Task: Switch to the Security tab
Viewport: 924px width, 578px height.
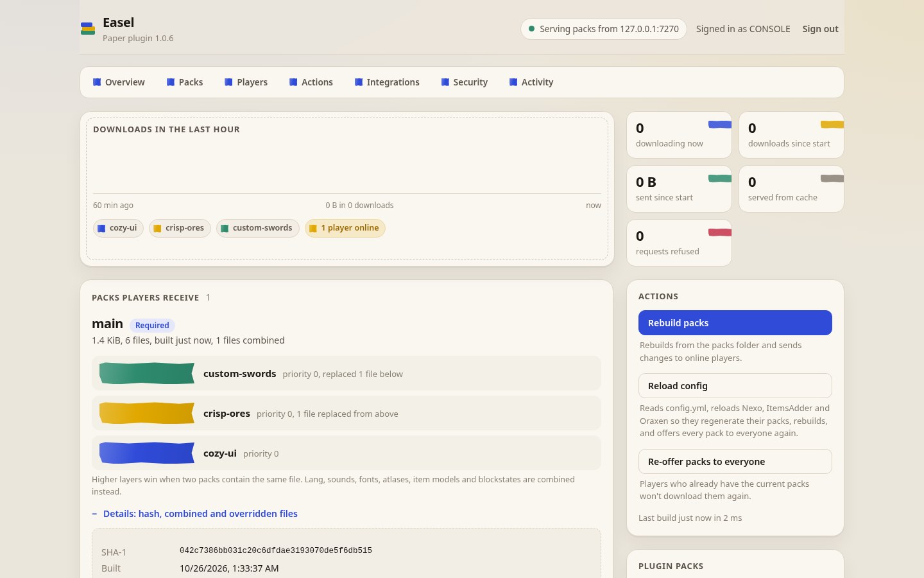Action: (x=465, y=82)
